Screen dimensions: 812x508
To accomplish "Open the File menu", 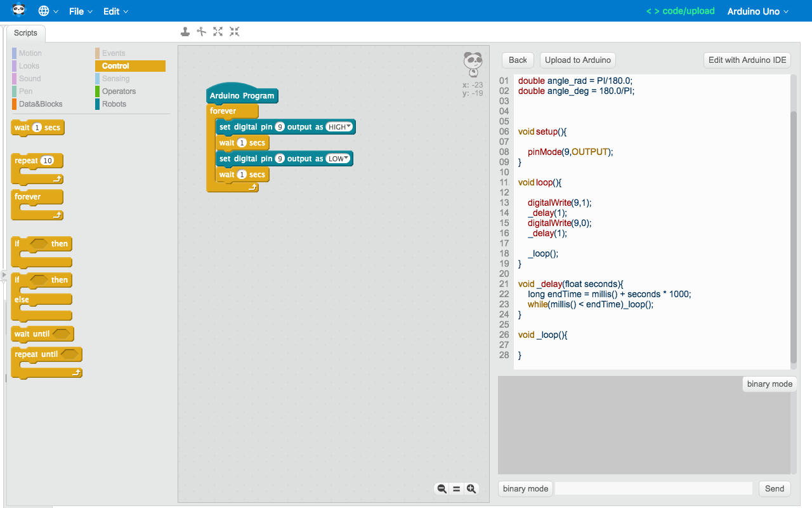I will (x=81, y=11).
